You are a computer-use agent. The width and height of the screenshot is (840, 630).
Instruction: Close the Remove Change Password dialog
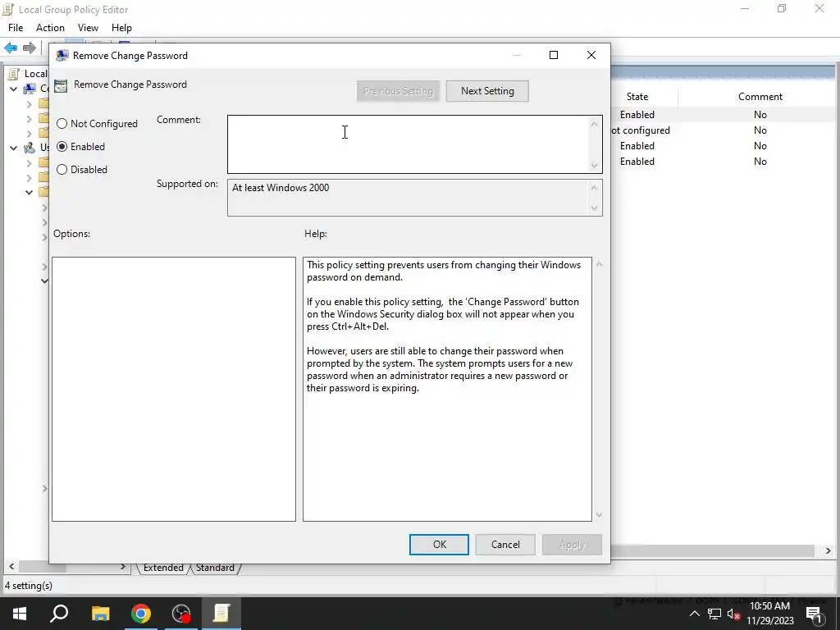[x=591, y=55]
